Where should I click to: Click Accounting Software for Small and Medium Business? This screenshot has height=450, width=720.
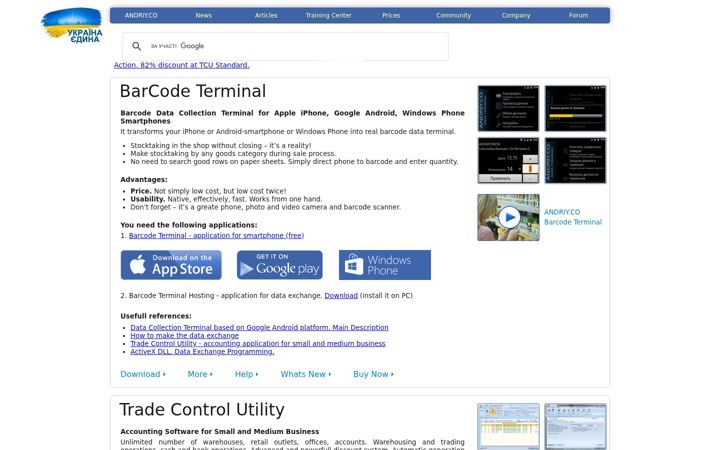[219, 432]
